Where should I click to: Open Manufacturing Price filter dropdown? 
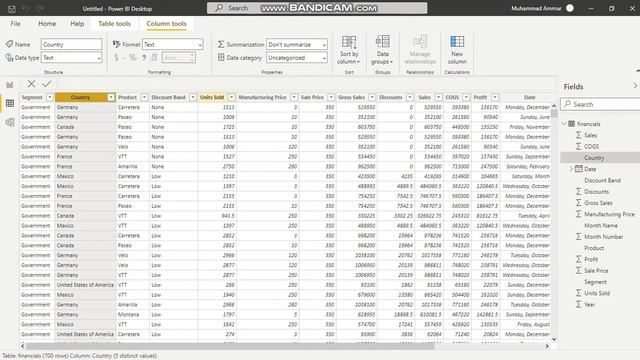click(294, 97)
